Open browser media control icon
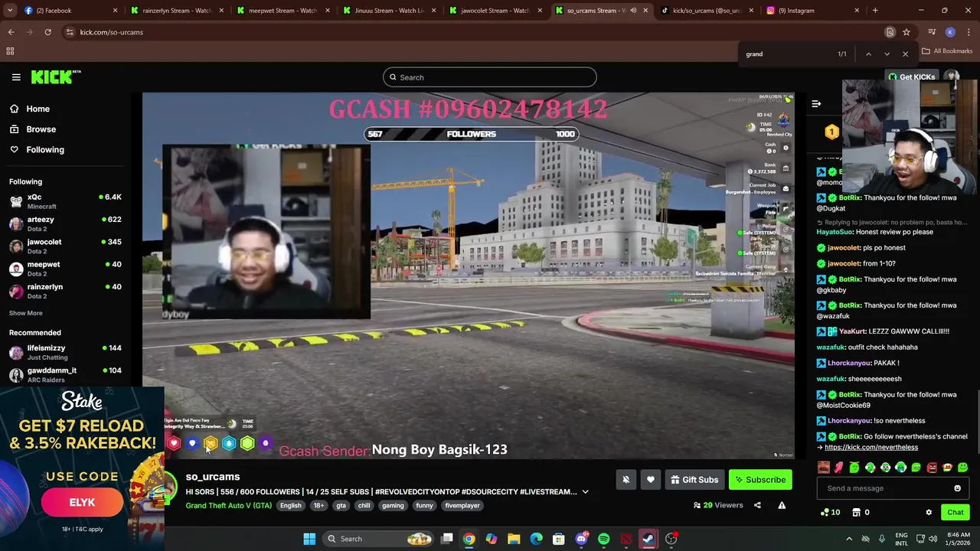 pyautogui.click(x=932, y=32)
